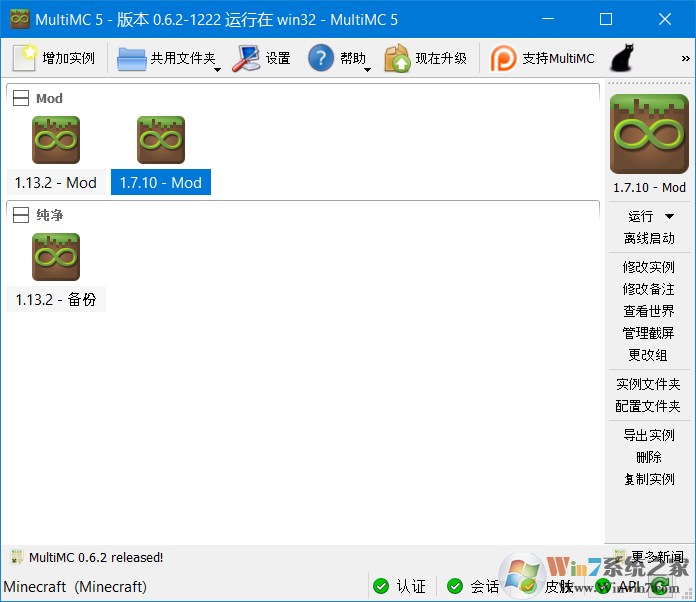The image size is (696, 602).
Task: Click the 1.13.2 - 备份 instance label
Action: (x=56, y=299)
